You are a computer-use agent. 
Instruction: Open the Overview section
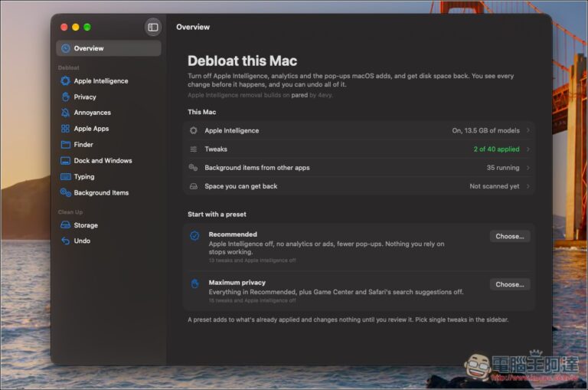point(109,48)
